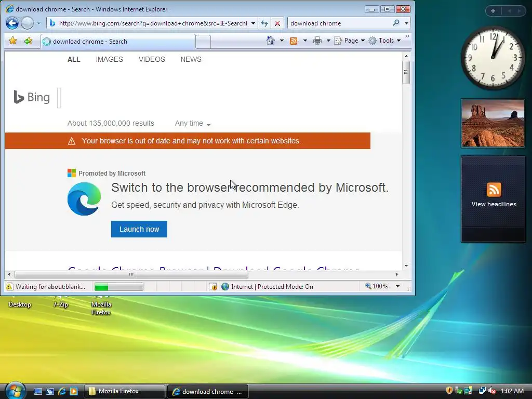Expand the Feeds dropdown arrow
This screenshot has width=532, height=399.
(305, 41)
